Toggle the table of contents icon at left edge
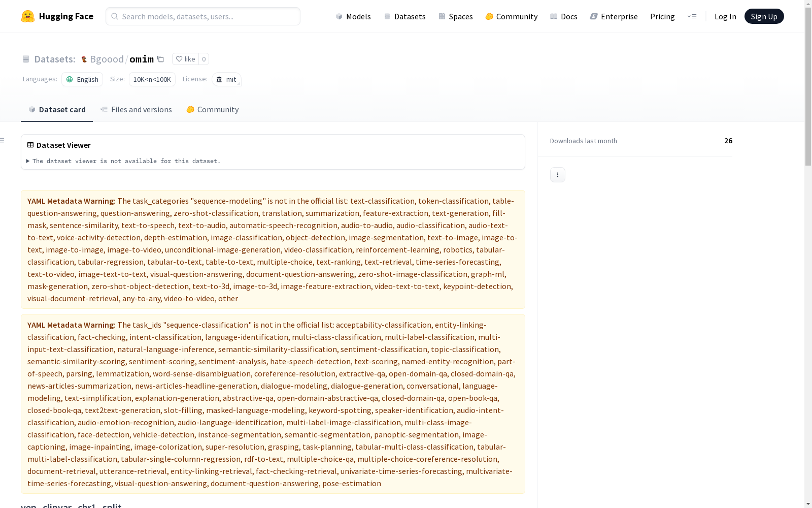The image size is (812, 508). pyautogui.click(x=3, y=140)
